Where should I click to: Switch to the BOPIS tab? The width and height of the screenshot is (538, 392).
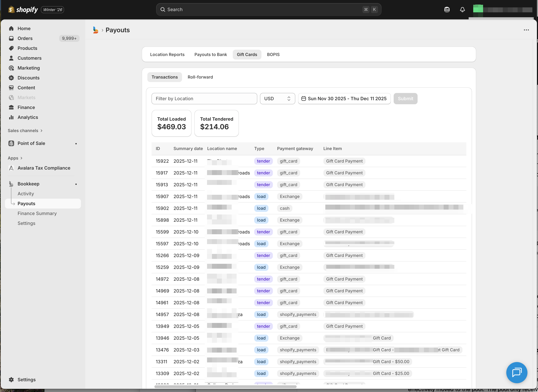[273, 54]
